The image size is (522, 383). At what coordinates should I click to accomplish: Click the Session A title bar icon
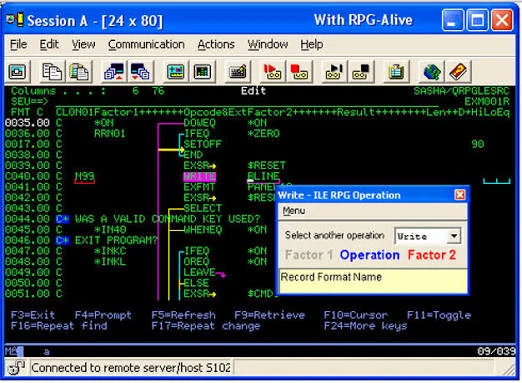pos(15,20)
